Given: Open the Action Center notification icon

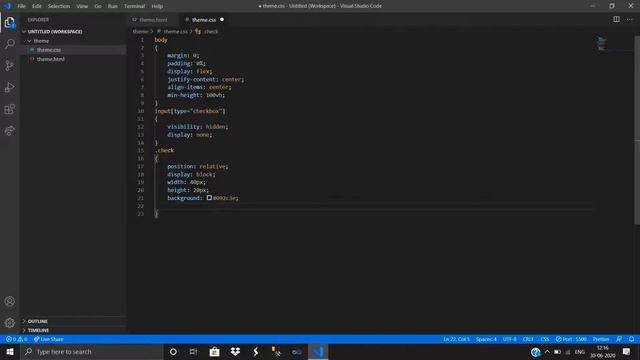Looking at the screenshot, I should coord(627,352).
